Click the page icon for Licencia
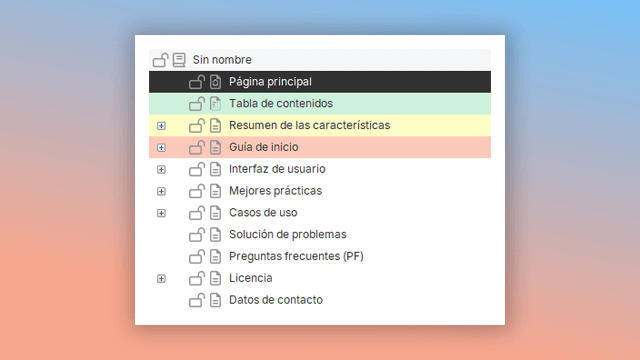Viewport: 640px width, 360px height. [x=215, y=278]
